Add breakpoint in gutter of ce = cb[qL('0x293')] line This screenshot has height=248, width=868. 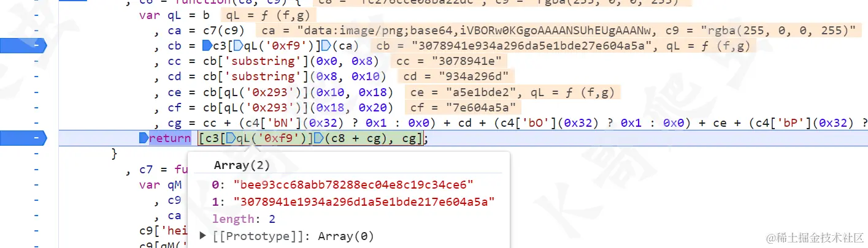click(x=37, y=91)
